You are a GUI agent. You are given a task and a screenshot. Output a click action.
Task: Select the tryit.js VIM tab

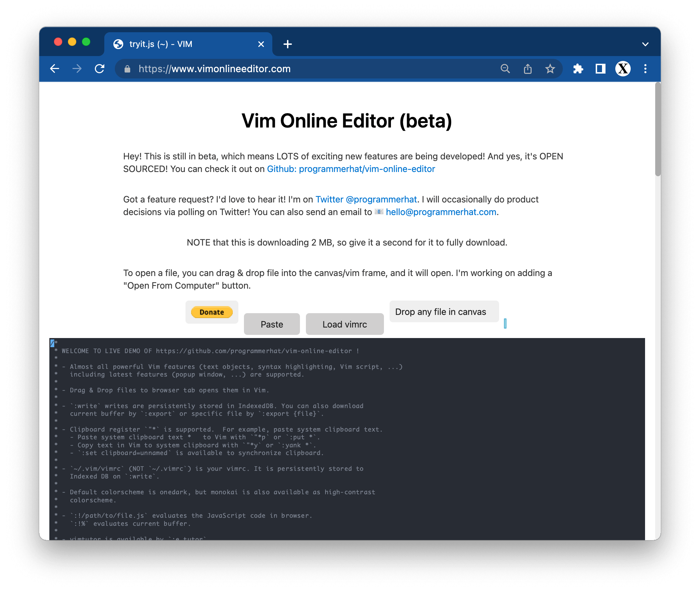(x=182, y=44)
